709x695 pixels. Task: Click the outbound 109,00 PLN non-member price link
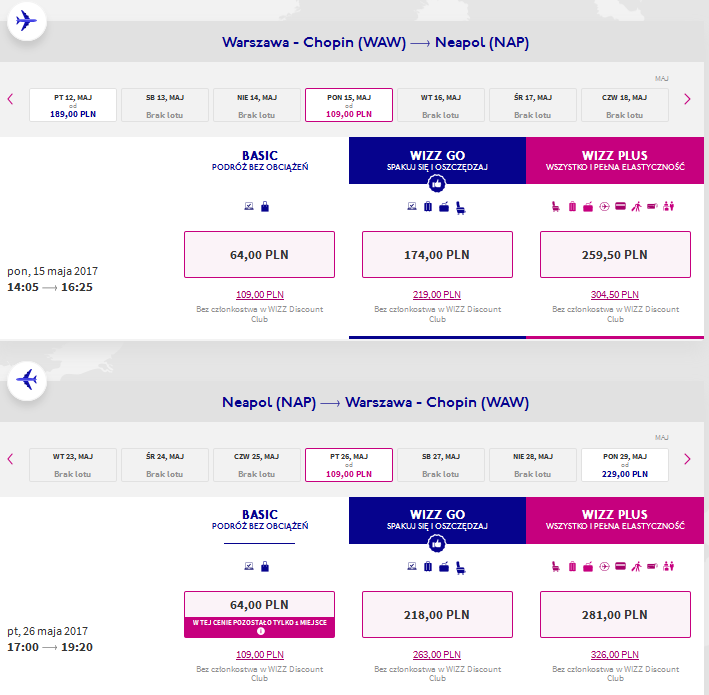tap(260, 294)
